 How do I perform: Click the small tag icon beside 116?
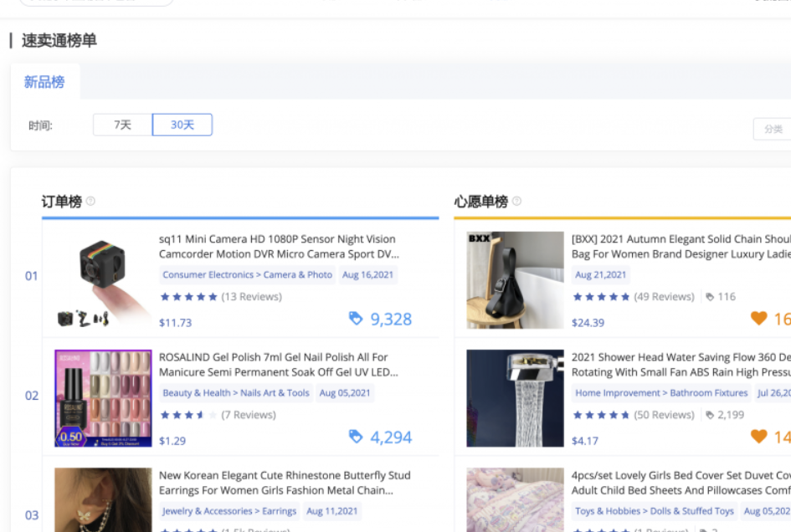(x=710, y=296)
